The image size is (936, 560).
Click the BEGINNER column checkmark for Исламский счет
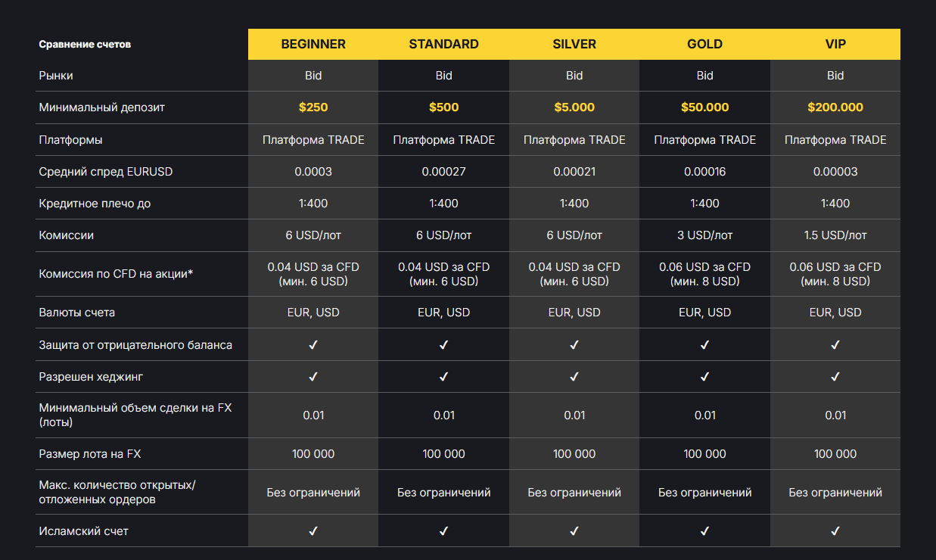click(313, 531)
